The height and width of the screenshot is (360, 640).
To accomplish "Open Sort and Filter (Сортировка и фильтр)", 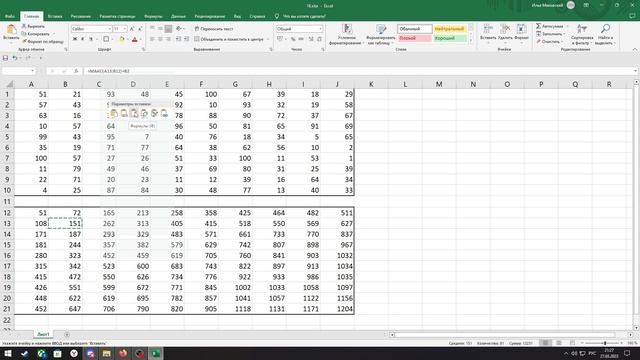I will coord(582,34).
